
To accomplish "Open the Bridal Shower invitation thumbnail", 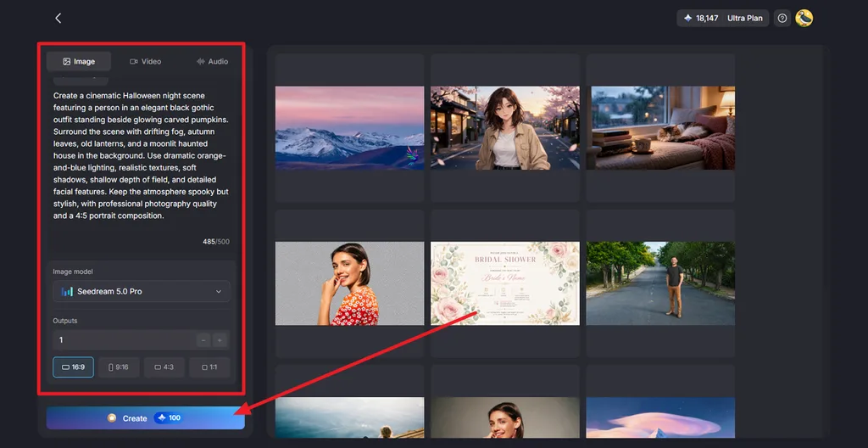I will pyautogui.click(x=505, y=283).
